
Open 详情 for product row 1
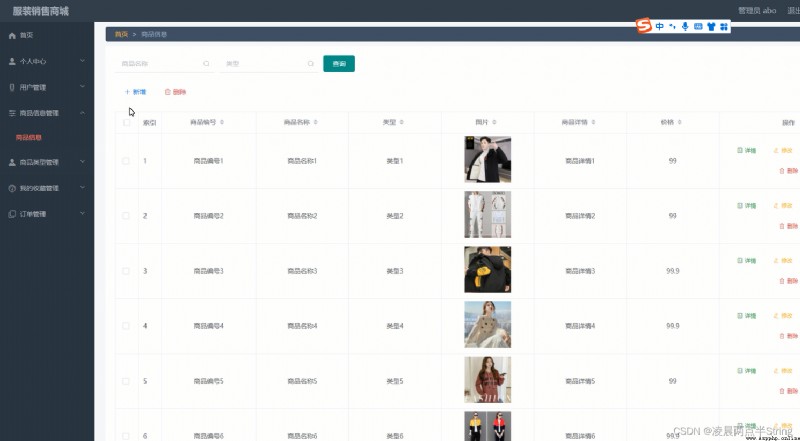[746, 151]
